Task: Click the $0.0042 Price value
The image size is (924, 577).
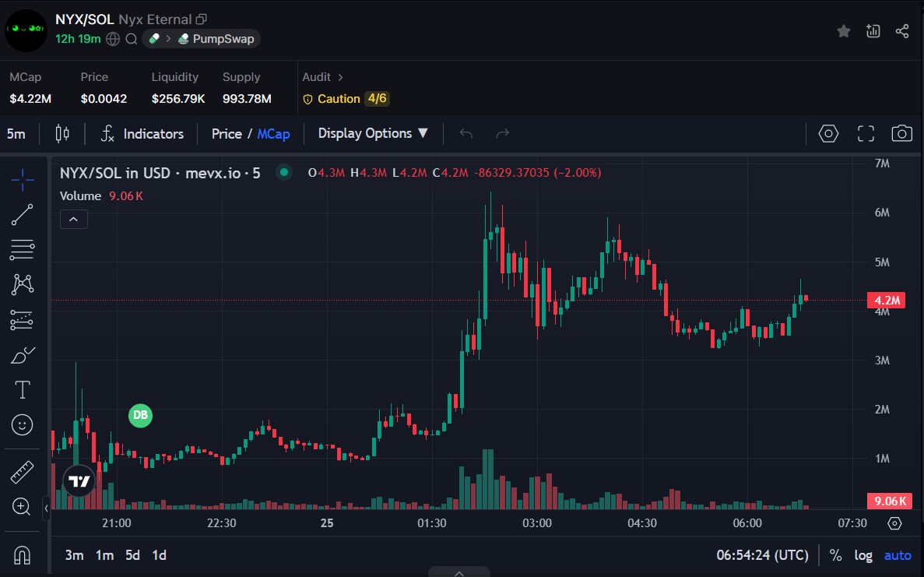Action: coord(104,98)
